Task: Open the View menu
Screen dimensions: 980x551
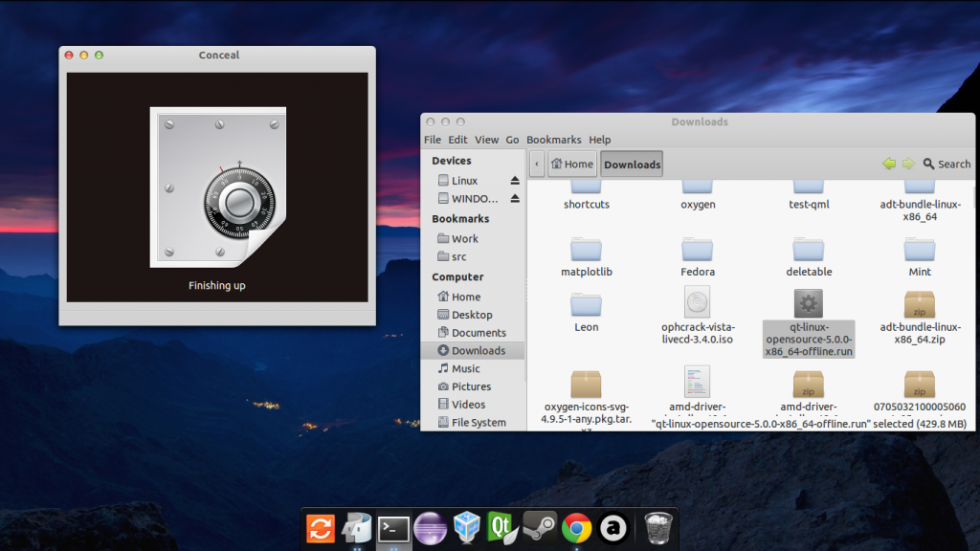Action: pyautogui.click(x=486, y=140)
